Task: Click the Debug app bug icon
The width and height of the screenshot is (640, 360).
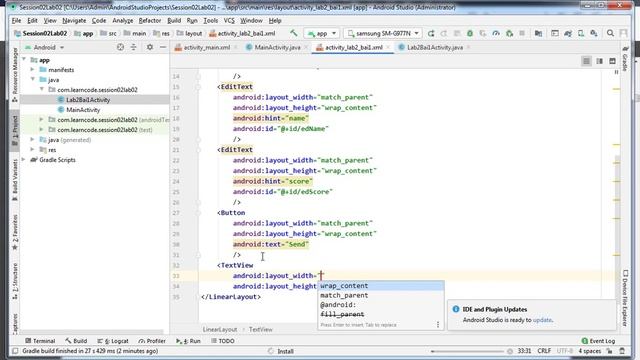Action: coord(470,33)
